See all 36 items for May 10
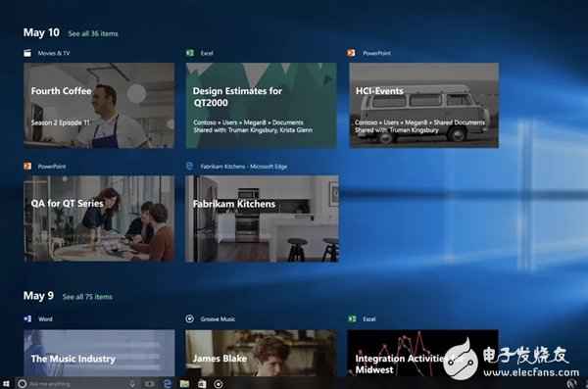This screenshot has height=389, width=588. tap(93, 33)
